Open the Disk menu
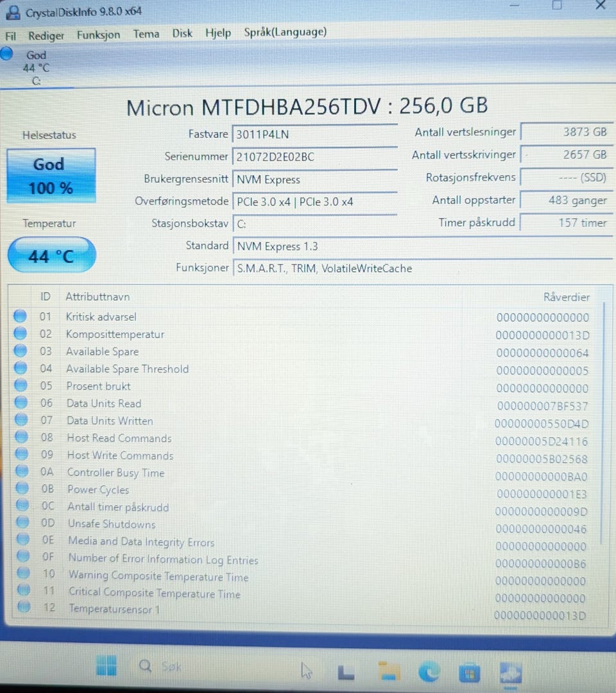 pos(182,33)
